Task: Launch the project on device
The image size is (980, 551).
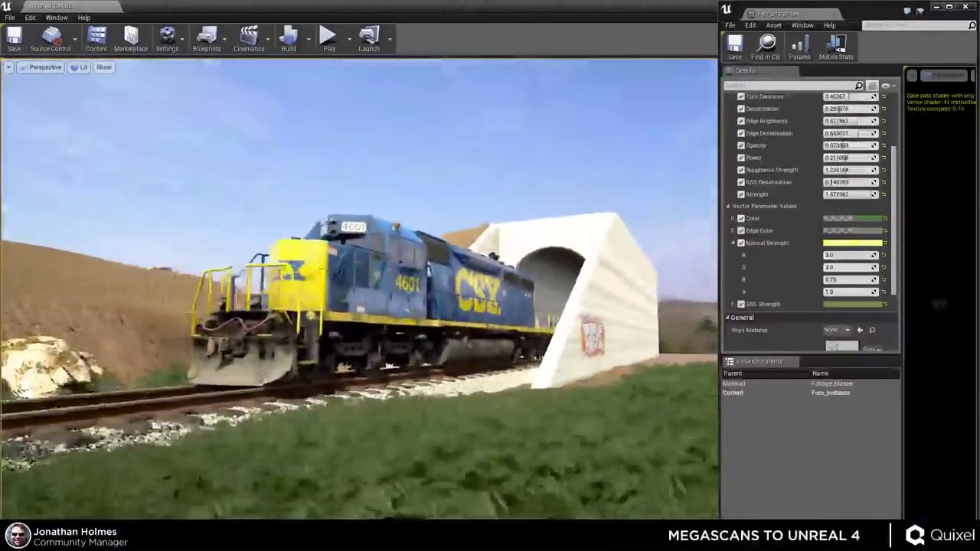Action: pyautogui.click(x=369, y=39)
